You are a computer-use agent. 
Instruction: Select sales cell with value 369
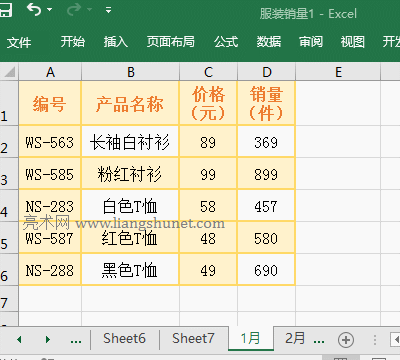click(266, 142)
